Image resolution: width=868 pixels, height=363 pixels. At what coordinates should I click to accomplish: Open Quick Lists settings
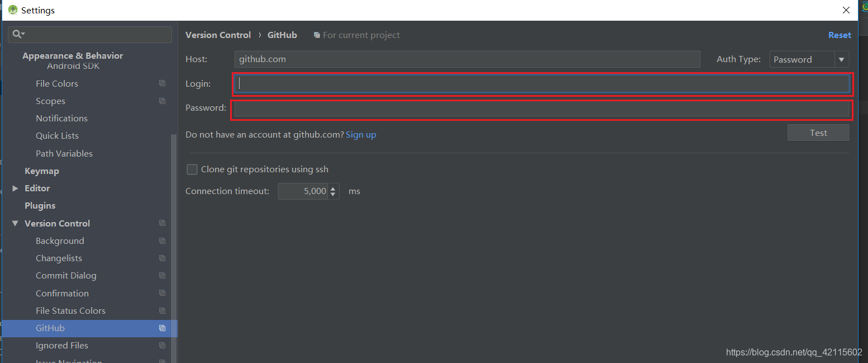(57, 136)
